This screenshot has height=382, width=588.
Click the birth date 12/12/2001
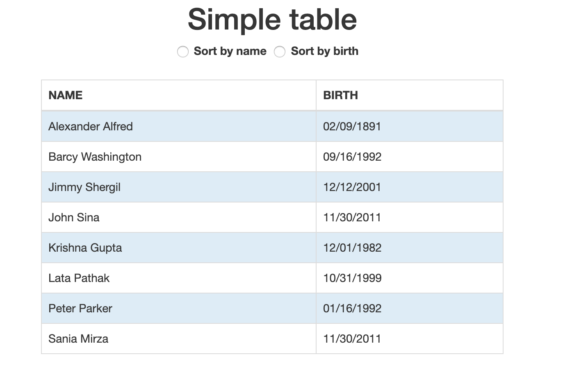(x=352, y=187)
